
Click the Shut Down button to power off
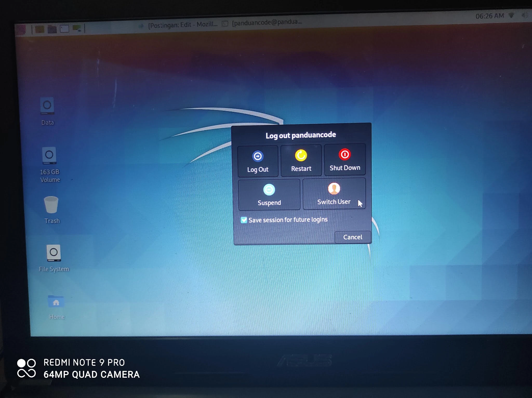point(344,160)
